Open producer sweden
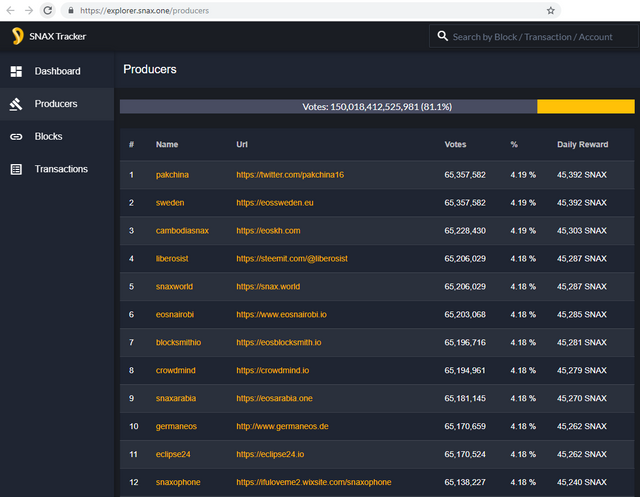Viewport: 640px width, 497px height. (170, 203)
